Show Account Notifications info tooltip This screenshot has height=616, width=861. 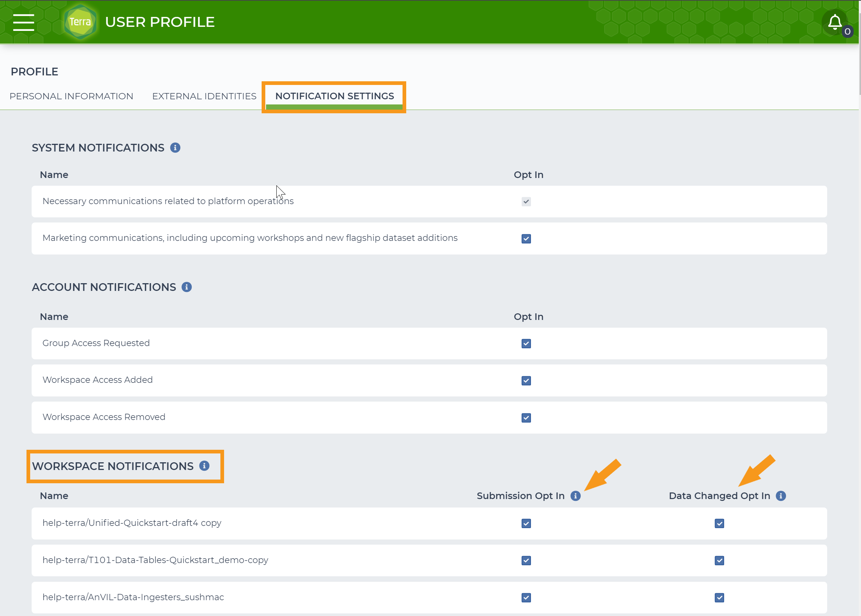[x=187, y=287]
